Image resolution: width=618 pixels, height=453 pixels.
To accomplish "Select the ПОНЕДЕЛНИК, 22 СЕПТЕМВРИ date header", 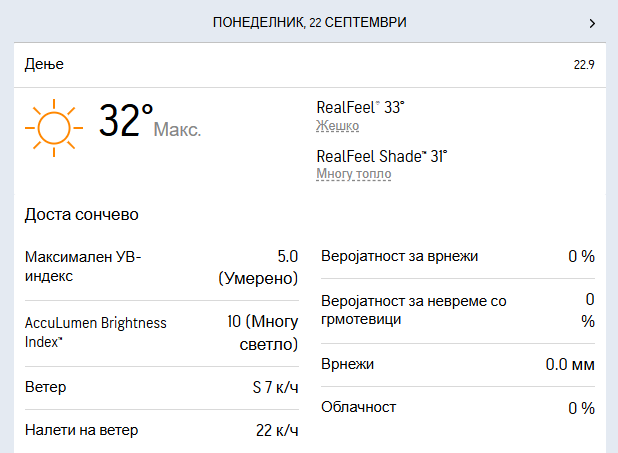I will click(x=309, y=22).
